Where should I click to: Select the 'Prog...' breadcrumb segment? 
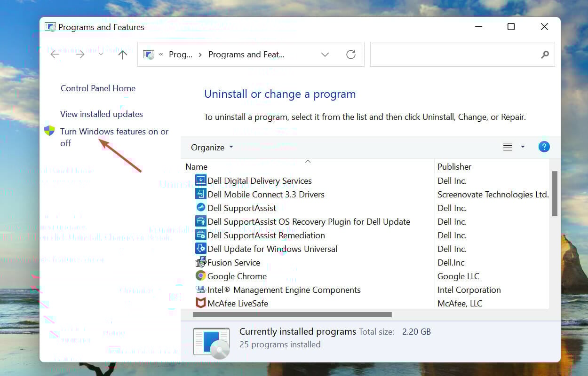tap(181, 55)
